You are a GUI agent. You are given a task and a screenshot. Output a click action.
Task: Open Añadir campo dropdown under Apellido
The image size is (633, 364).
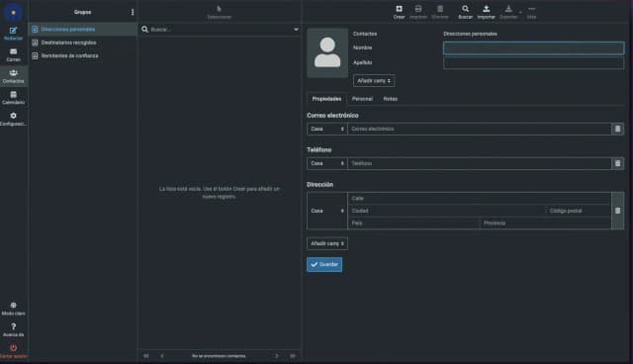coord(374,81)
